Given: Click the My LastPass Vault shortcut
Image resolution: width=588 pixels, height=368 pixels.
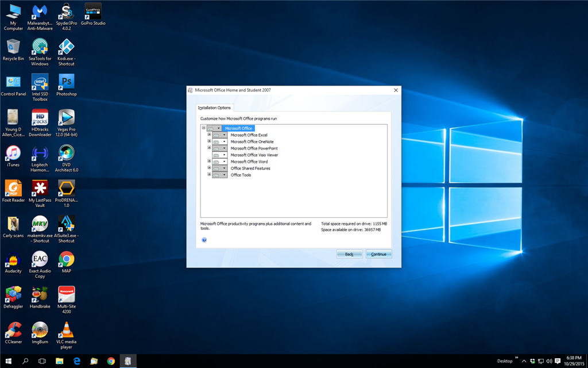Looking at the screenshot, I should point(40,188).
